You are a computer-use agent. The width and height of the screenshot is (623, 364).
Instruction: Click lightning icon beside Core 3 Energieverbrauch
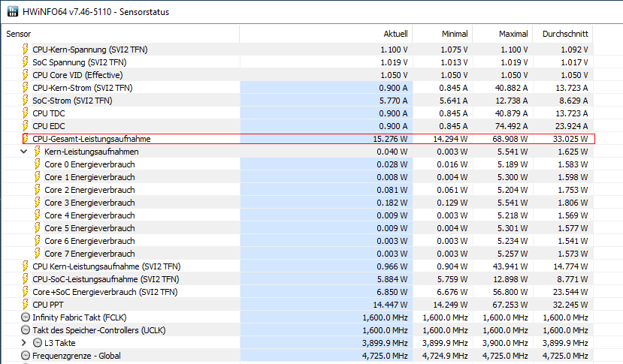(x=38, y=202)
